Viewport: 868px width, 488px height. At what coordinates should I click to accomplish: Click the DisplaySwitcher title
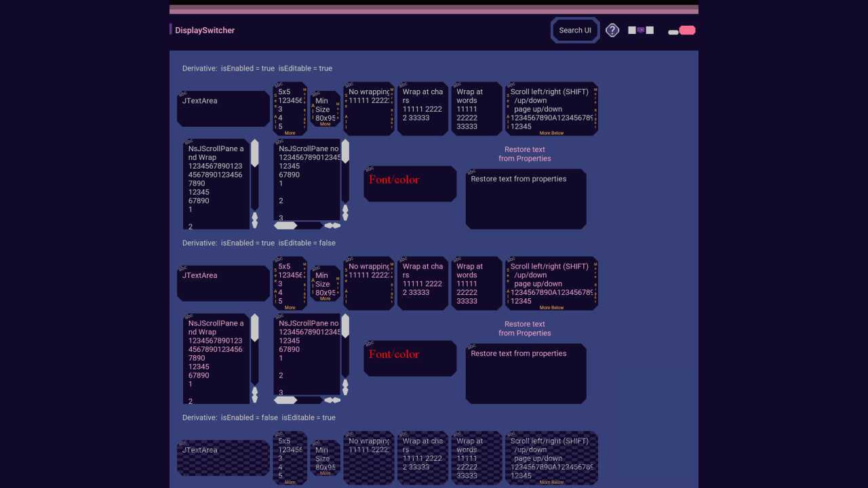pyautogui.click(x=205, y=30)
